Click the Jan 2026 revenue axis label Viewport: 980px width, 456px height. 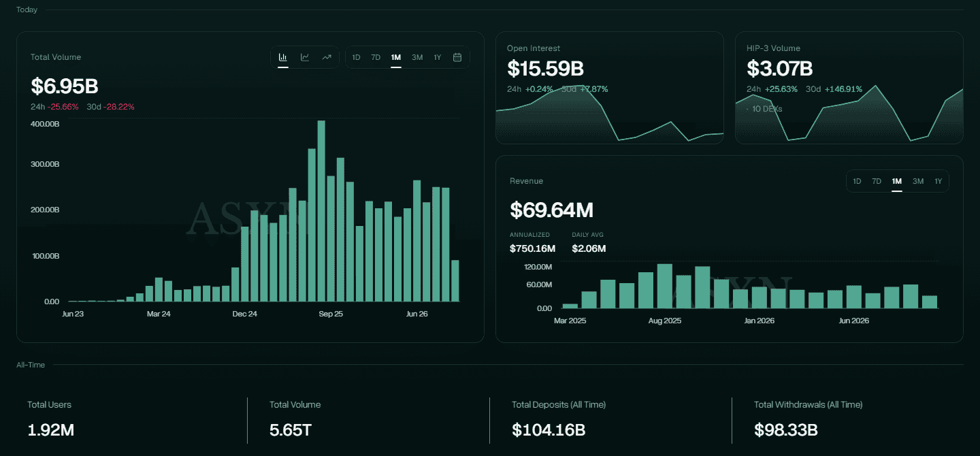click(x=760, y=321)
